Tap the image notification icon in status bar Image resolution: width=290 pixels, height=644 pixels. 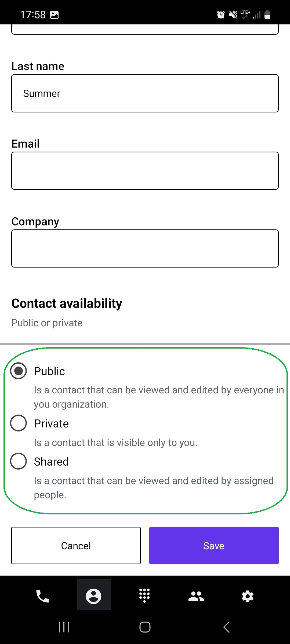coord(55,15)
